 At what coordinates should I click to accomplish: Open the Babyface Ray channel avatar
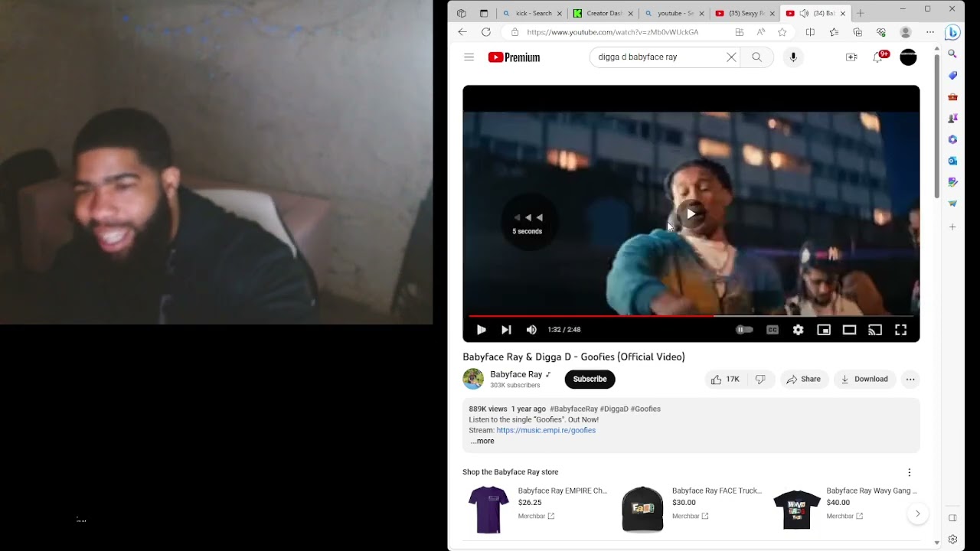[x=473, y=379]
